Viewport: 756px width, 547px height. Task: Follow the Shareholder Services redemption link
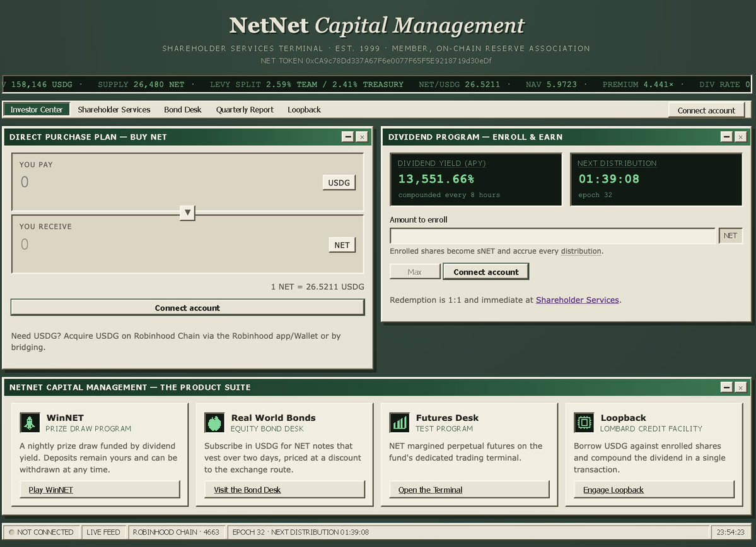577,300
